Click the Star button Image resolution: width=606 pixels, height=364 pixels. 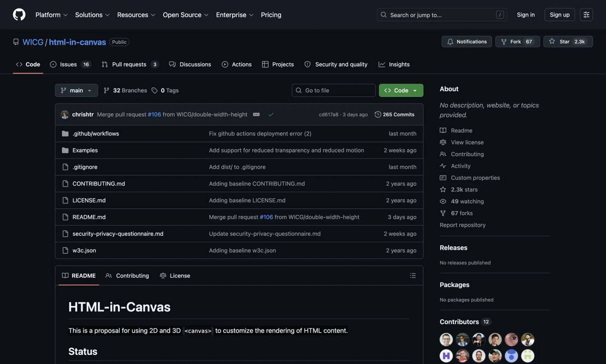pos(568,42)
